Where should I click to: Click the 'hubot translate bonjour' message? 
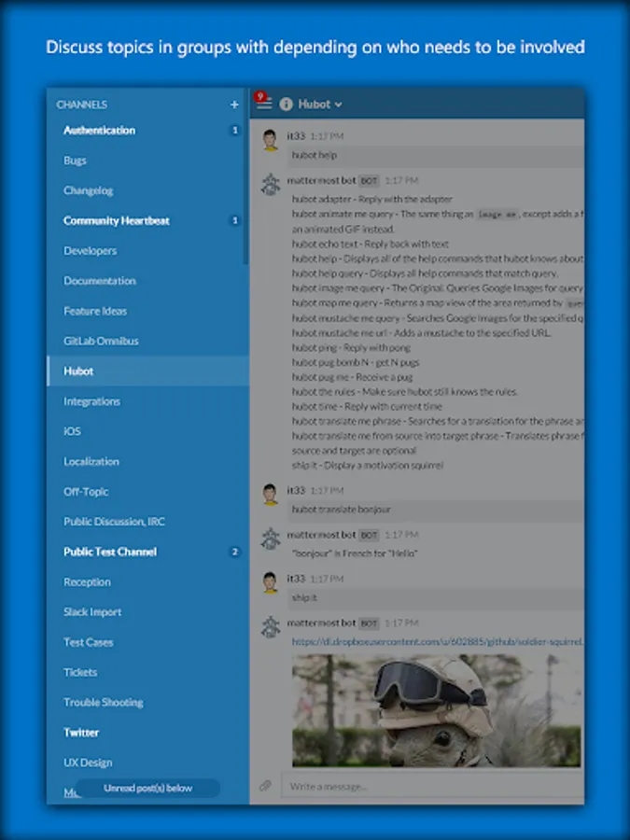pyautogui.click(x=342, y=510)
